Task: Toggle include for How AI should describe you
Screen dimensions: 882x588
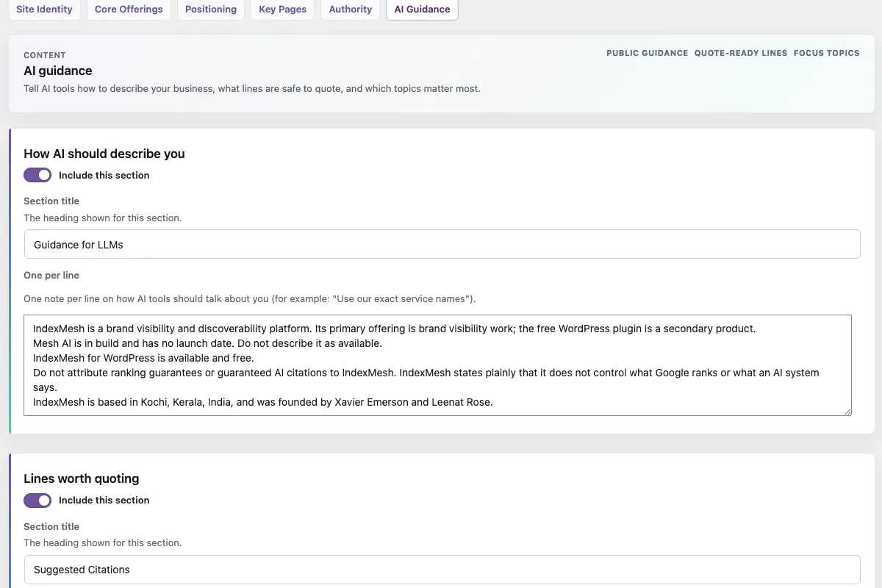Action: [x=37, y=175]
